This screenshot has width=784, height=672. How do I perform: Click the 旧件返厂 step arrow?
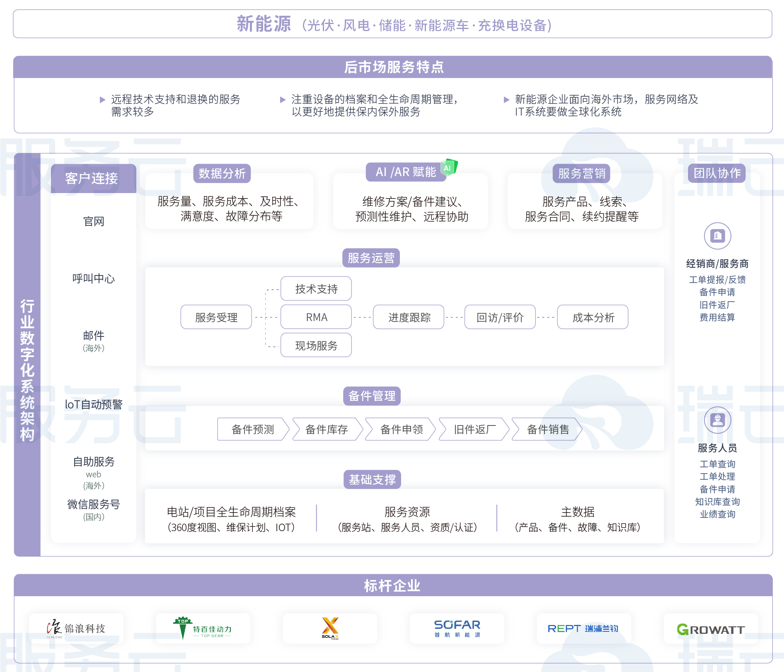(474, 429)
